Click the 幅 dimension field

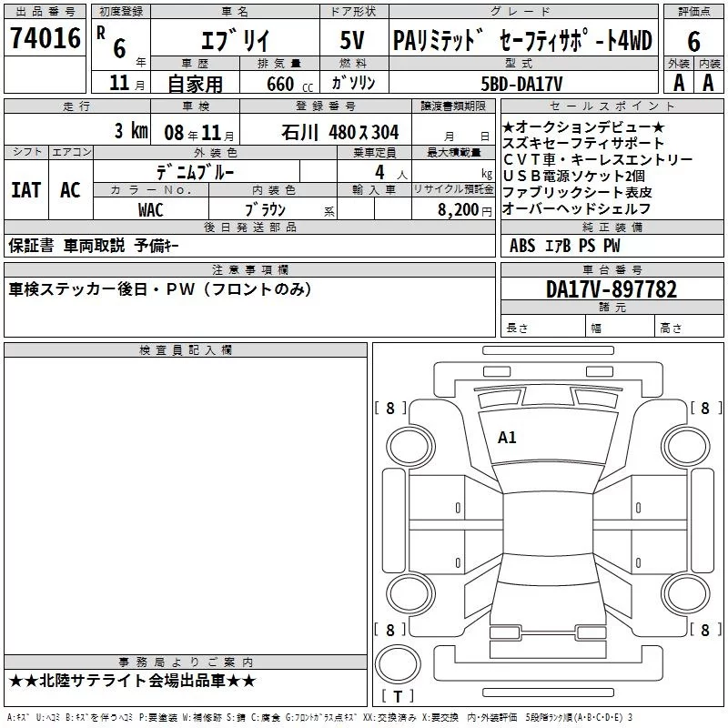pyautogui.click(x=620, y=326)
